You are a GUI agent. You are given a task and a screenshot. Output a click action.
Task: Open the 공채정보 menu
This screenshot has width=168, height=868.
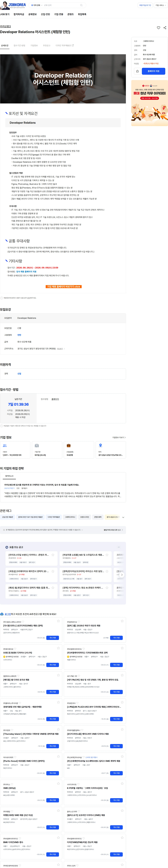coord(32,14)
